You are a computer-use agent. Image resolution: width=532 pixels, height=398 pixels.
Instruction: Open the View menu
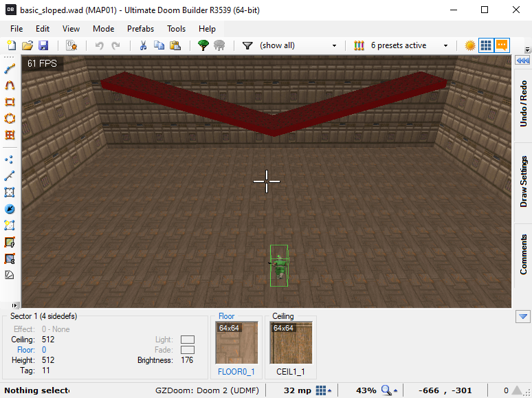pos(71,29)
